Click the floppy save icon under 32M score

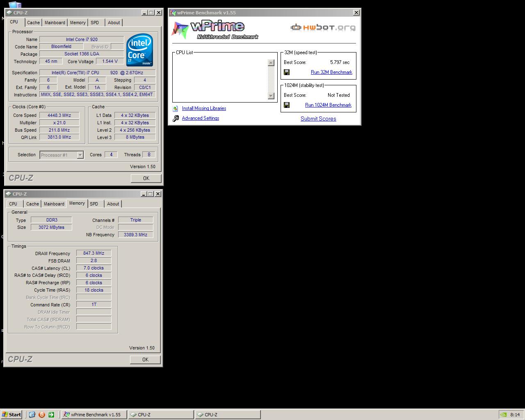287,72
